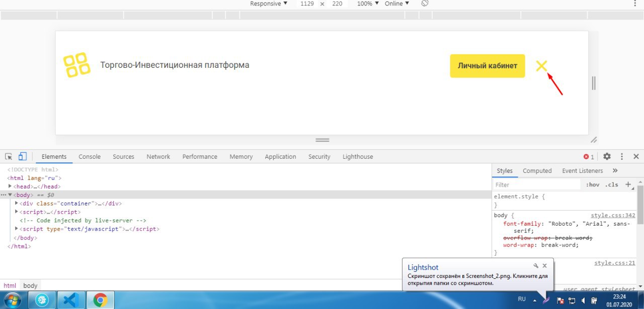Screen dimensions: 644x309
Task: Open the Event Listeners tab
Action: tap(582, 171)
